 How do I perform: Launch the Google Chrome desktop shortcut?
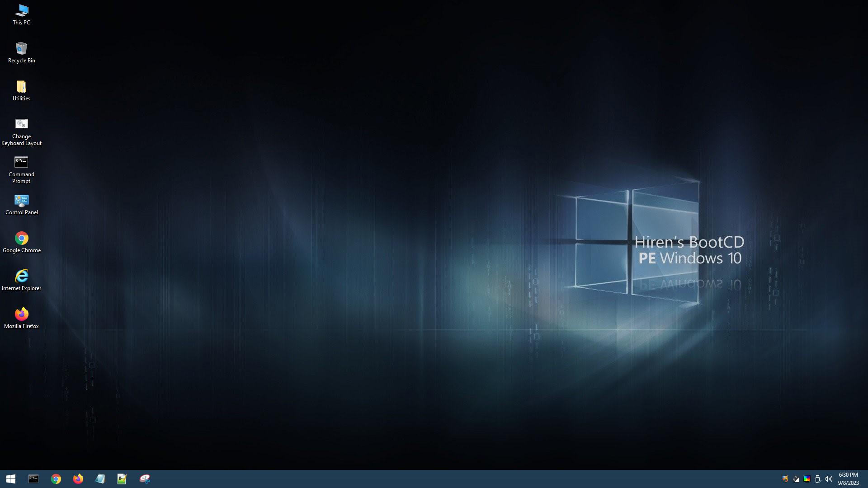tap(21, 238)
